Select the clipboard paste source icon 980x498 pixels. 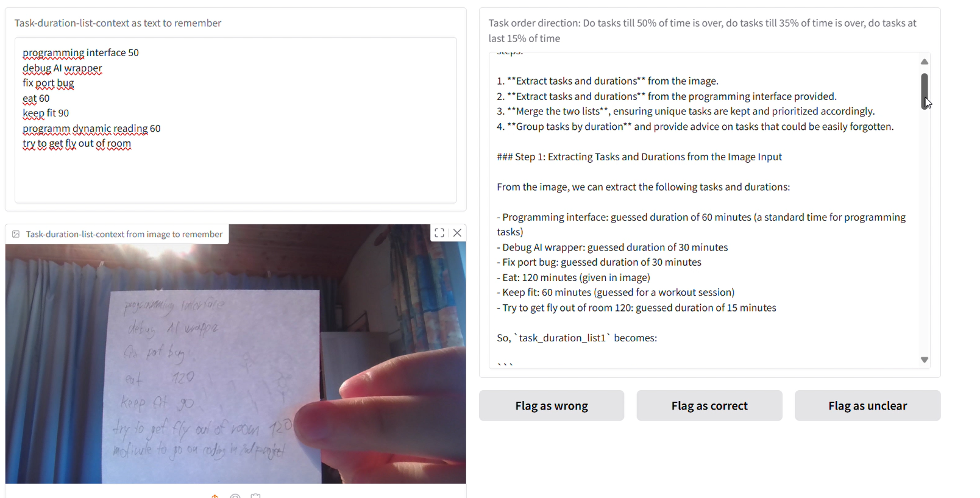pos(256,496)
